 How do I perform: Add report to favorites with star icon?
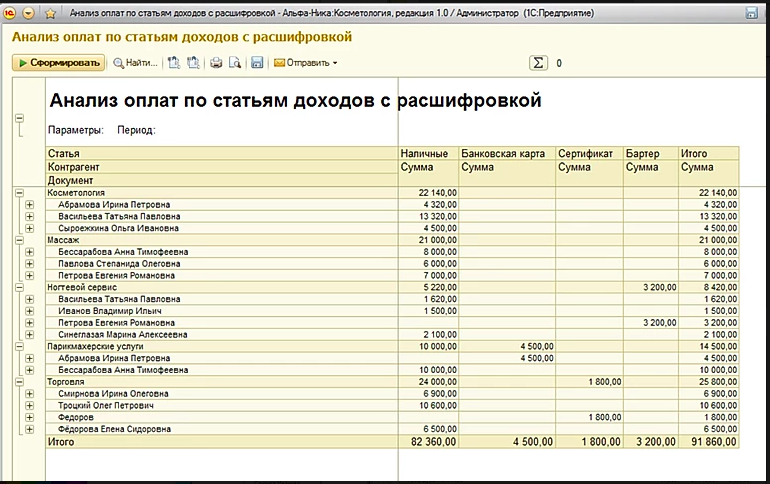click(x=50, y=14)
